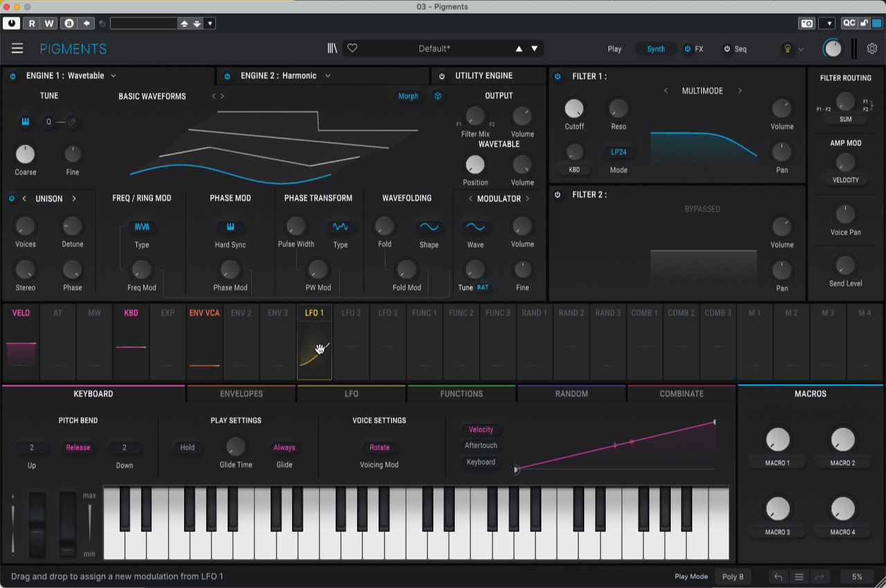This screenshot has height=588, width=886.
Task: Load next preset with the down arrow
Action: 534,48
